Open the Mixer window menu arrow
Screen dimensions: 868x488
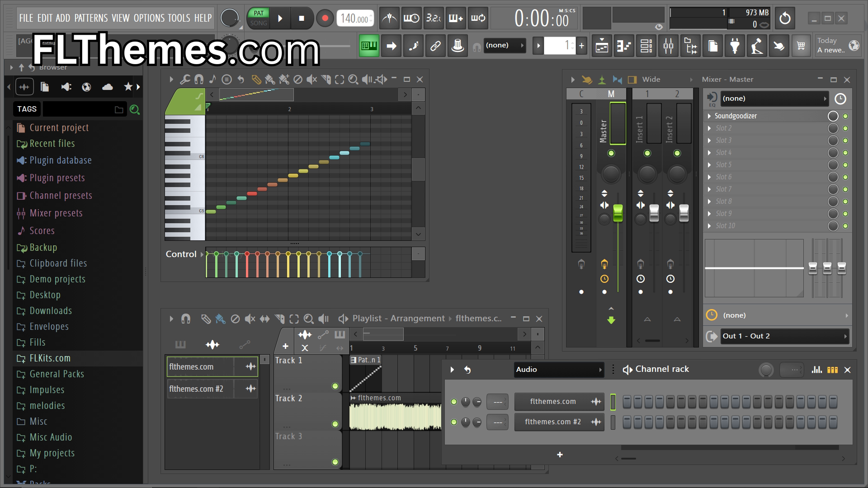pyautogui.click(x=573, y=80)
